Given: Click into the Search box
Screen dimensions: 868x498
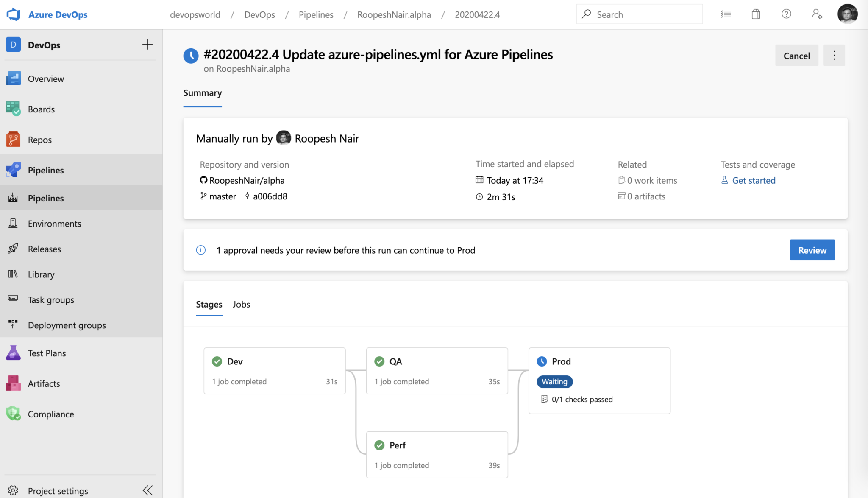Looking at the screenshot, I should (639, 14).
